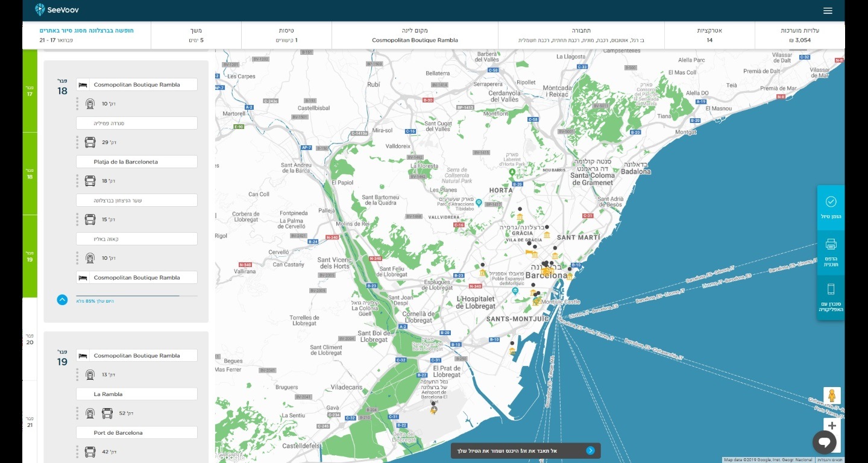Click the printer icon for הדפס תוכנית
868x463 pixels.
point(831,244)
